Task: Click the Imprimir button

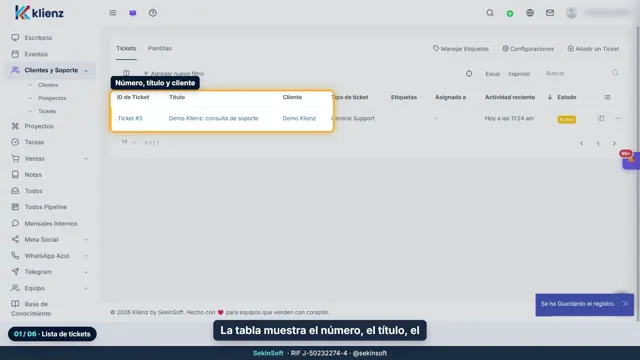Action: [519, 74]
